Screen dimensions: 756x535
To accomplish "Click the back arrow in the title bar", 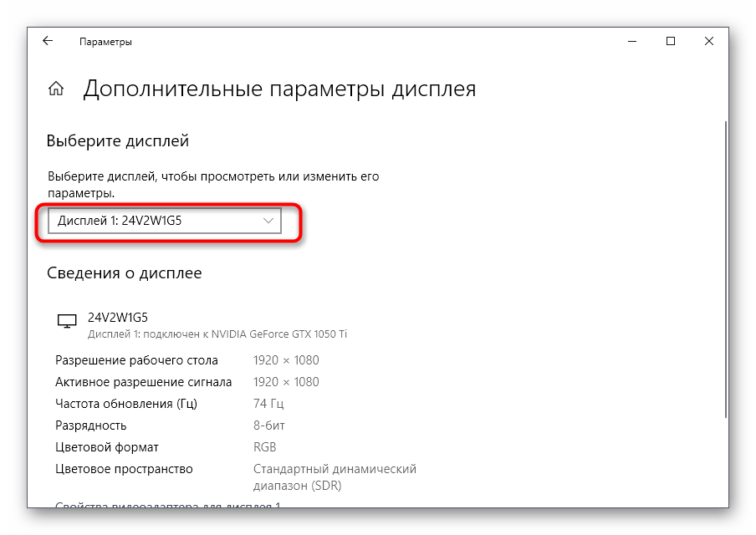I will pyautogui.click(x=48, y=41).
